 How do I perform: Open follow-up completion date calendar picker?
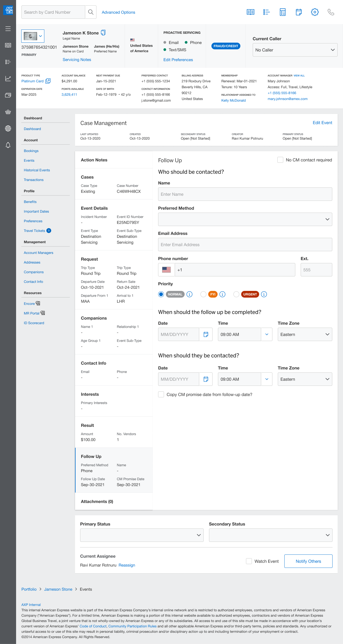pos(206,334)
